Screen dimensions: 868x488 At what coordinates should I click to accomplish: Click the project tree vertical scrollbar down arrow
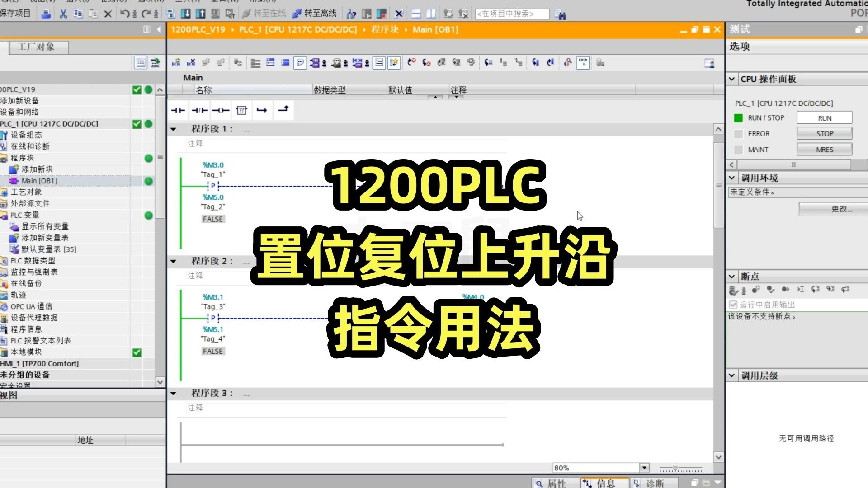[160, 382]
